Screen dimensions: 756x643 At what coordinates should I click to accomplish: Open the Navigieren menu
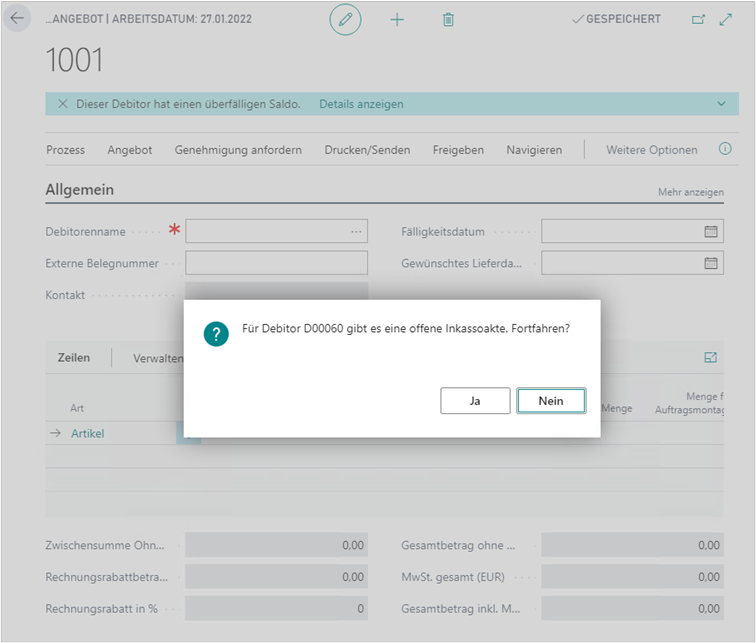(534, 150)
